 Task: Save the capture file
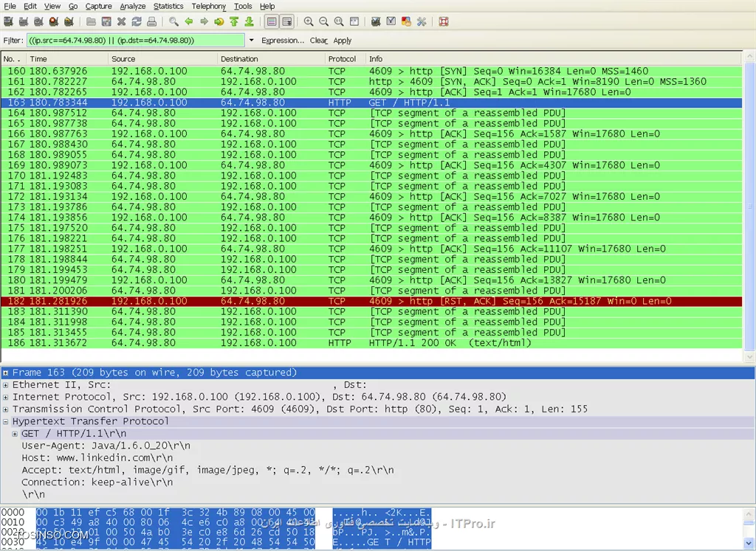tap(106, 21)
